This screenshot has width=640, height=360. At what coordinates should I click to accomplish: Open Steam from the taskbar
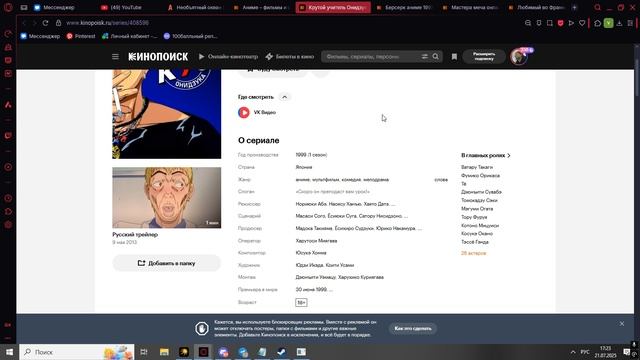(x=282, y=352)
